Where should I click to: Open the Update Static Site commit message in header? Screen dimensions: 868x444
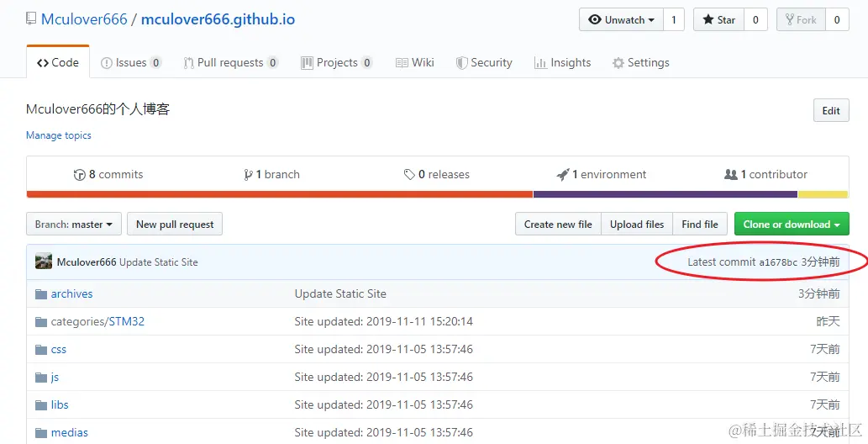point(158,262)
